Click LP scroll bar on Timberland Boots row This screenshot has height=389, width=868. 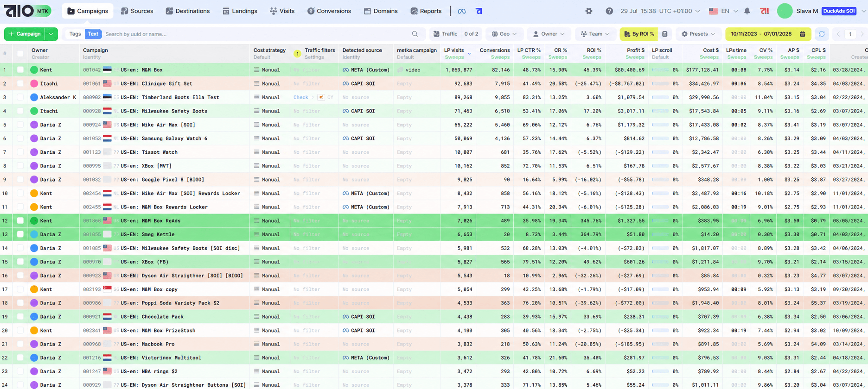(660, 97)
